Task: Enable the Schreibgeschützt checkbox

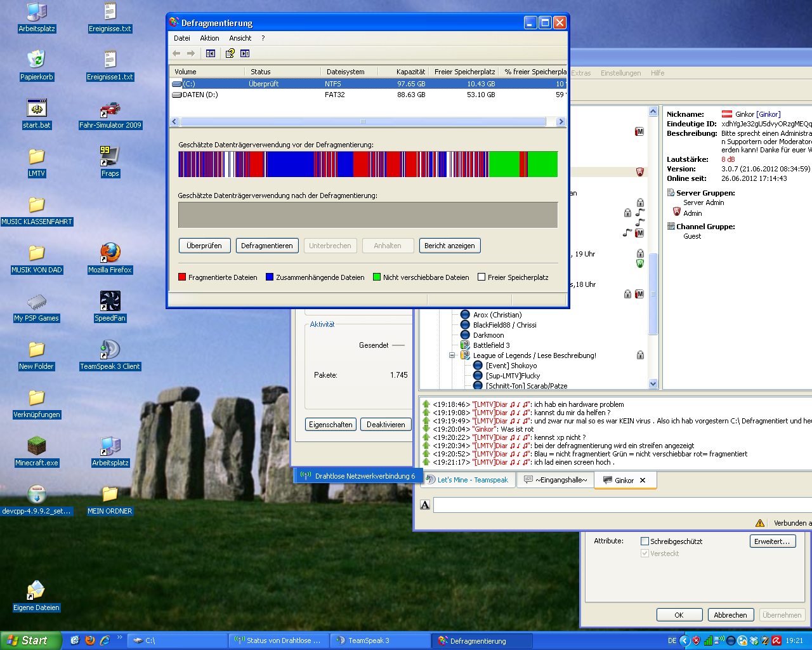Action: pyautogui.click(x=645, y=541)
